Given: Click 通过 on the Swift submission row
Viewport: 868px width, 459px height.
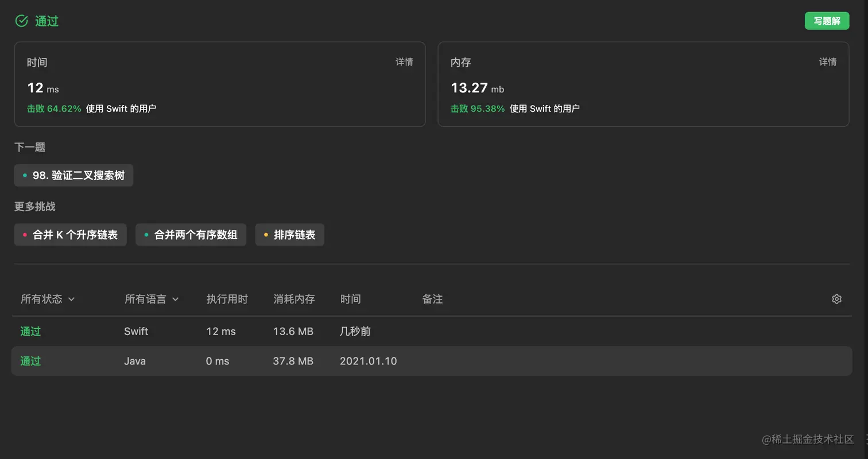Looking at the screenshot, I should pyautogui.click(x=30, y=331).
